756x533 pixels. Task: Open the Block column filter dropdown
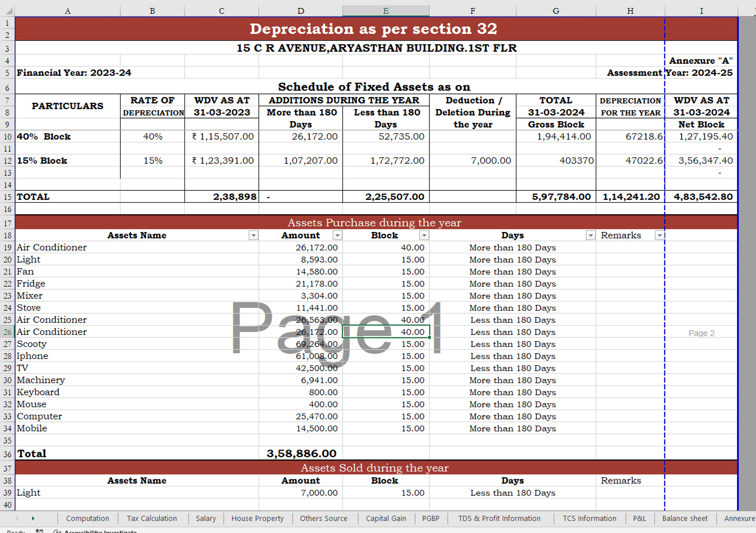424,236
